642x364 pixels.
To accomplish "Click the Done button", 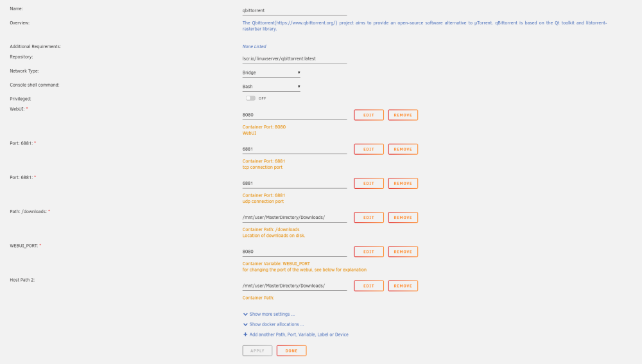I will coord(291,351).
